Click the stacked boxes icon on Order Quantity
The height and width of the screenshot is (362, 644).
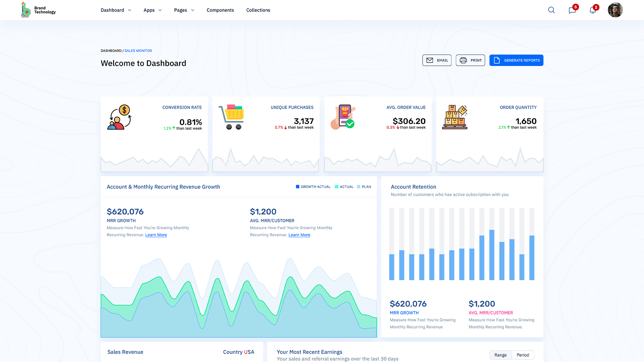click(x=454, y=117)
